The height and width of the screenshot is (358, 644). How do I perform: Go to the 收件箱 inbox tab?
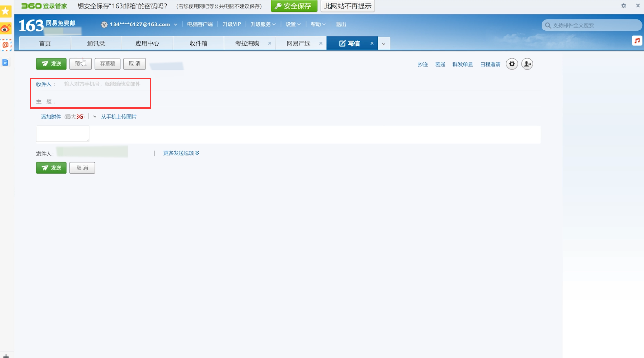pyautogui.click(x=199, y=43)
